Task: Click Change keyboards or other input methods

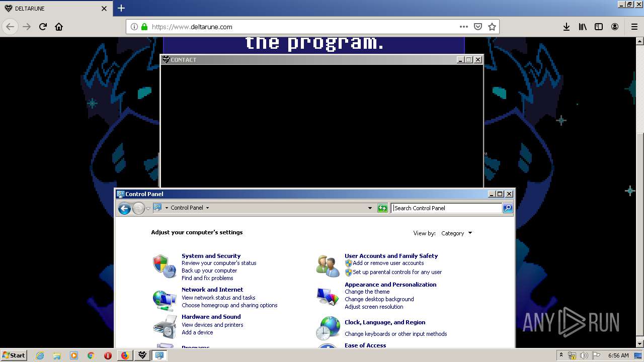Action: point(395,334)
